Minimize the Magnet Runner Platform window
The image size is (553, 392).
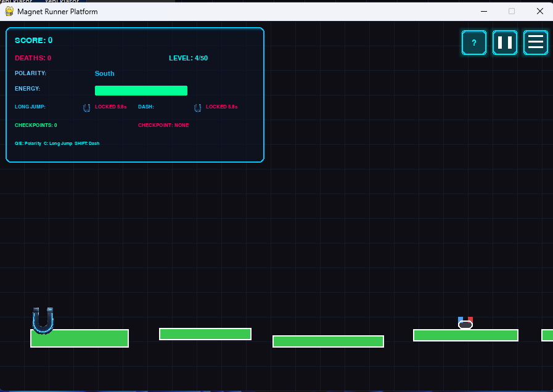tap(484, 11)
